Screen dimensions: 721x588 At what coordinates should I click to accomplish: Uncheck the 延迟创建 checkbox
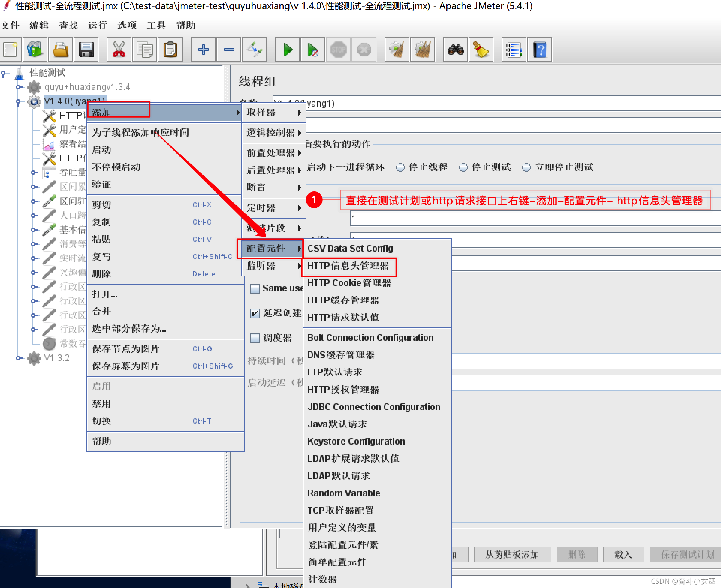point(255,314)
